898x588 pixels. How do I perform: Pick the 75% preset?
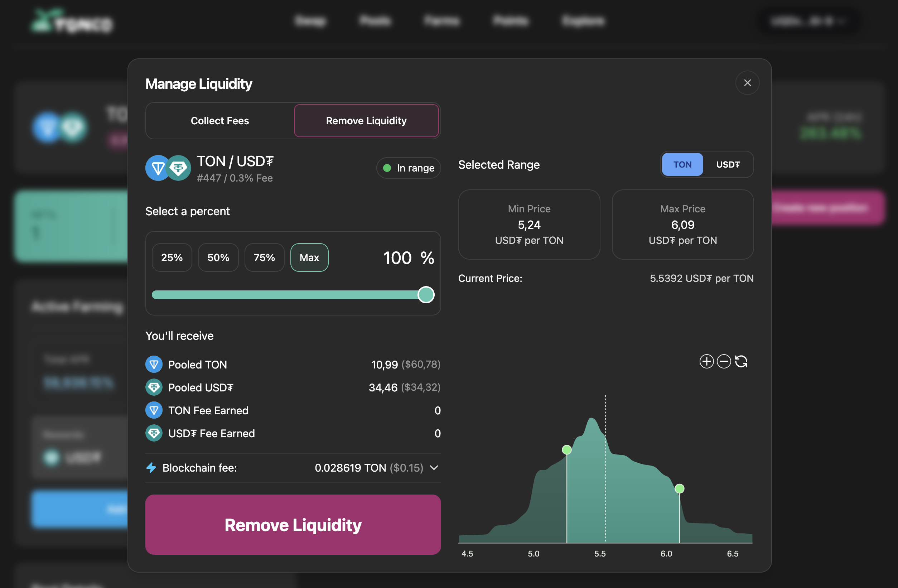coord(264,257)
